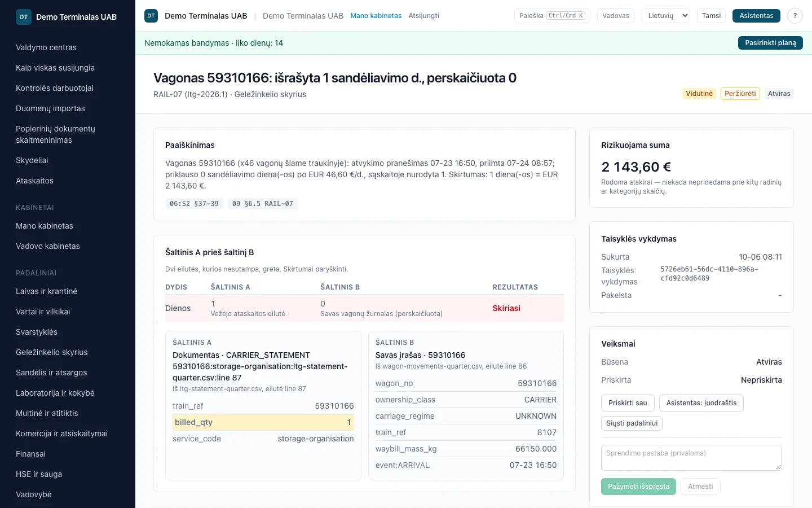This screenshot has height=508, width=812.
Task: Open Popierinių dokumentų skaitmeninimas
Action: pyautogui.click(x=68, y=134)
